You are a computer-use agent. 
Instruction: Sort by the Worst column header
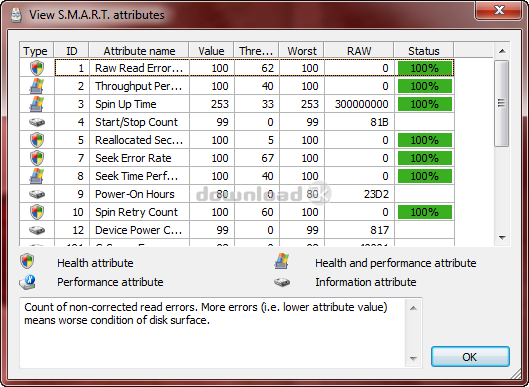(x=301, y=51)
